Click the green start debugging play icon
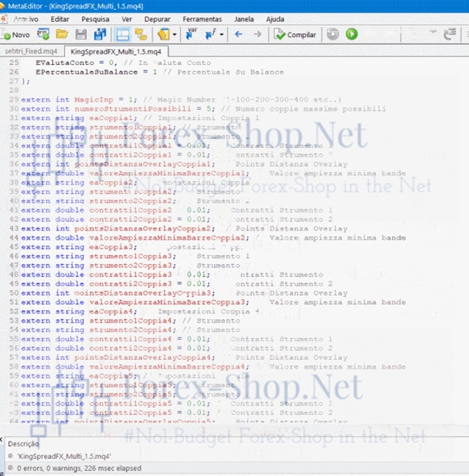This screenshot has width=469, height=476. (x=352, y=34)
